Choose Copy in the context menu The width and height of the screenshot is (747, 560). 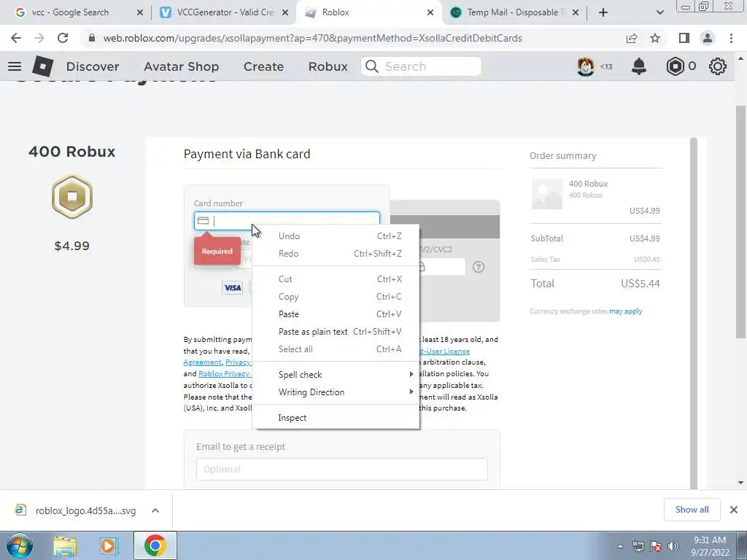[336, 297]
